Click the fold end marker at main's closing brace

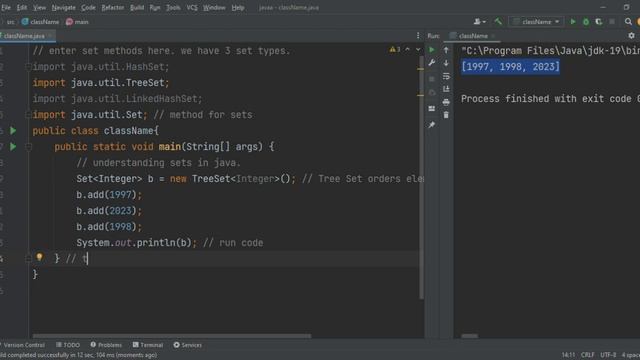[x=28, y=258]
